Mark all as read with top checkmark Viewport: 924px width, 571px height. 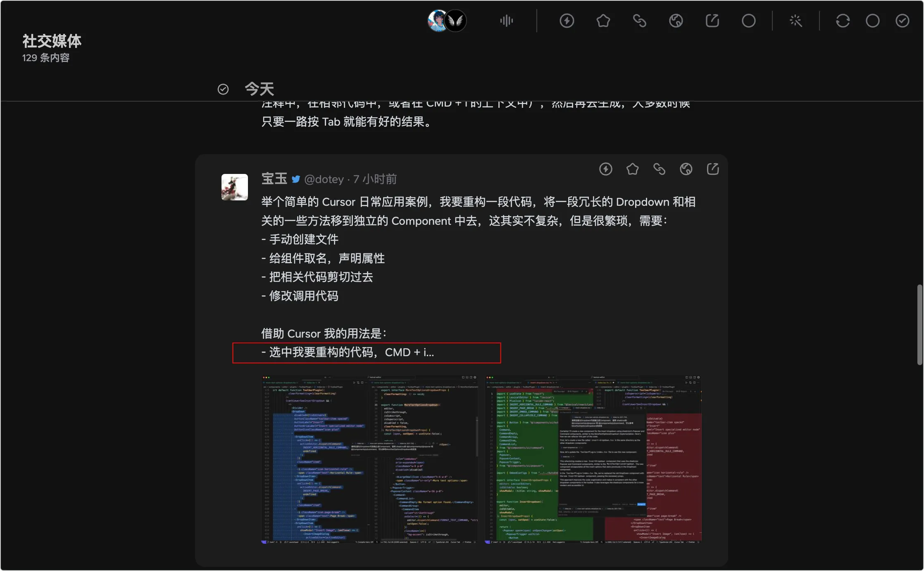[x=902, y=21]
